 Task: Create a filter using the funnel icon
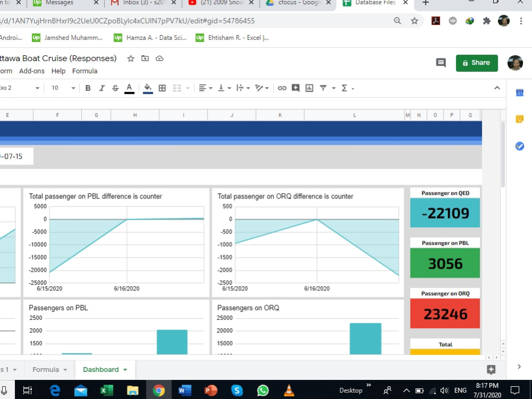323,88
